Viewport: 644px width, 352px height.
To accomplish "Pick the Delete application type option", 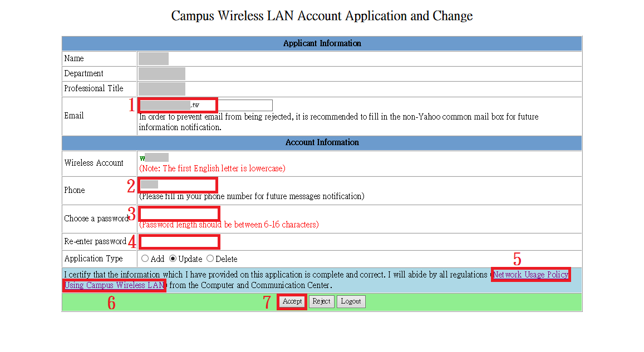I will (210, 259).
